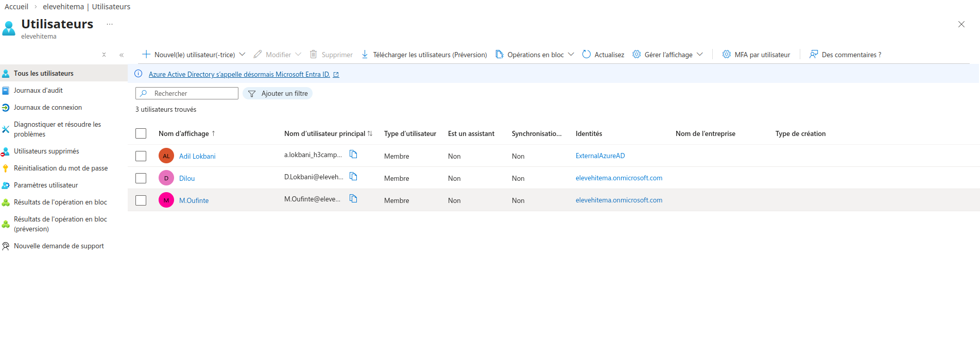This screenshot has width=980, height=340.
Task: Click the Ajouter un filtre button
Action: pos(278,93)
